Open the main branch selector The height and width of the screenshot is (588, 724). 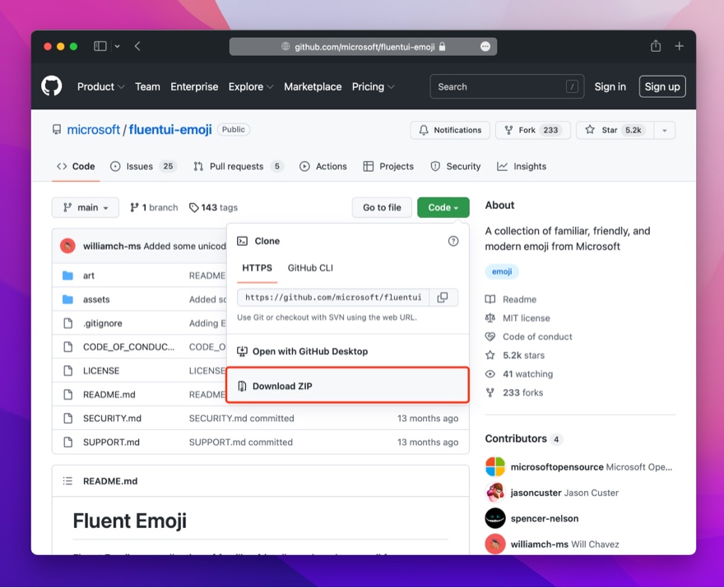tap(86, 208)
